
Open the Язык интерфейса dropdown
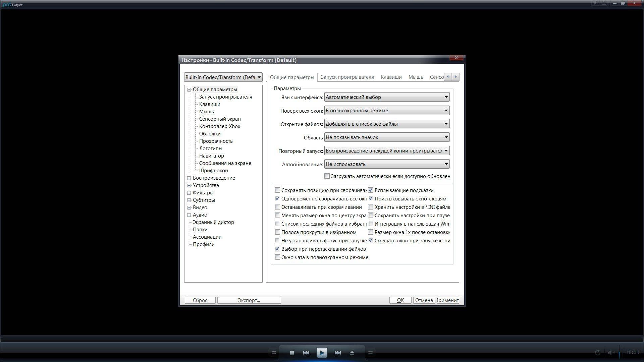[x=387, y=97]
